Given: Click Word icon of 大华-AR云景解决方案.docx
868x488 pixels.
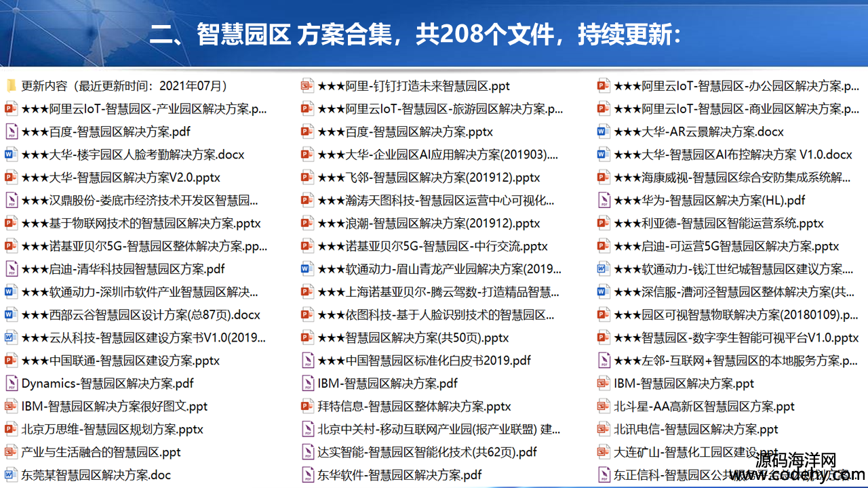Looking at the screenshot, I should click(604, 131).
